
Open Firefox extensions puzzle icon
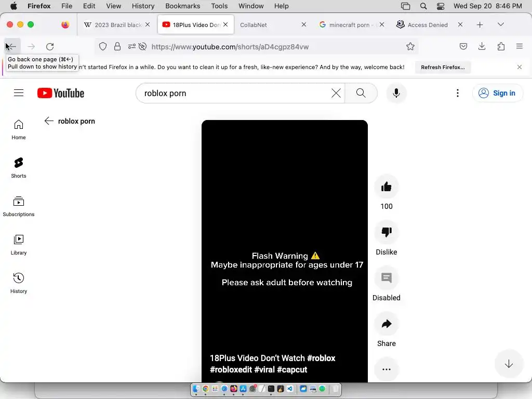pyautogui.click(x=501, y=46)
